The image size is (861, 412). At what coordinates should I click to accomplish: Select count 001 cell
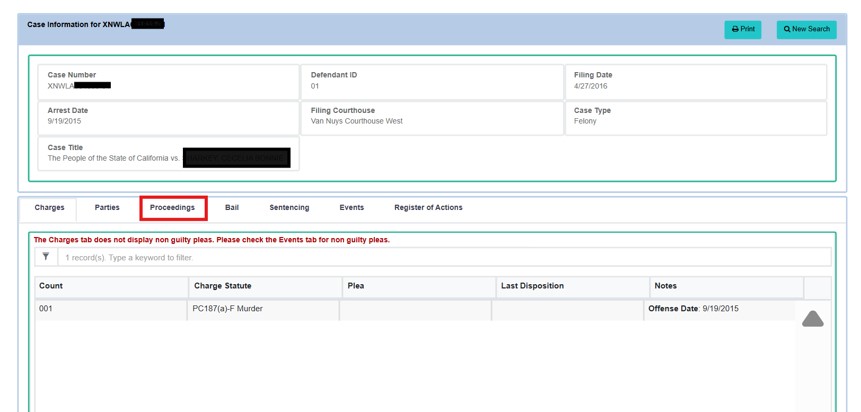click(111, 310)
